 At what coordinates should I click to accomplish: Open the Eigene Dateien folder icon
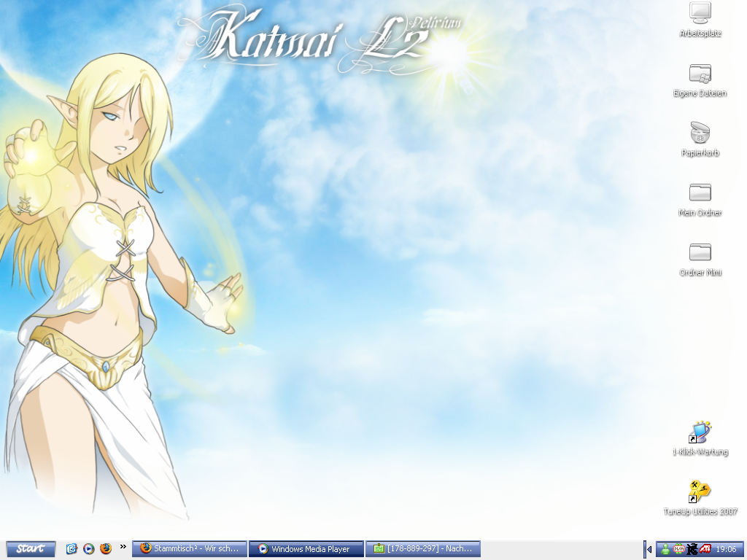coord(700,73)
